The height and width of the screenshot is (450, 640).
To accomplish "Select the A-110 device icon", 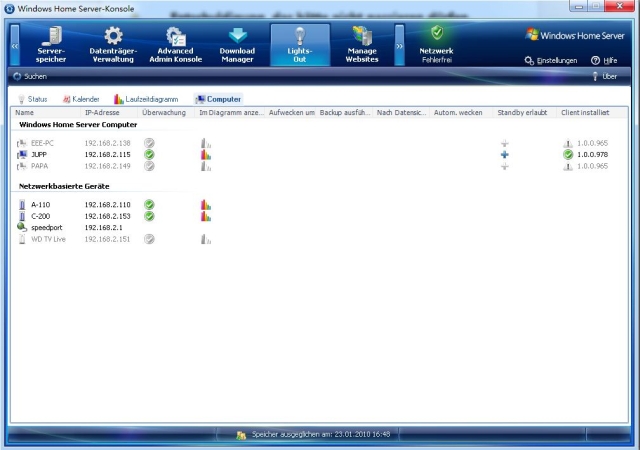I will (22, 205).
